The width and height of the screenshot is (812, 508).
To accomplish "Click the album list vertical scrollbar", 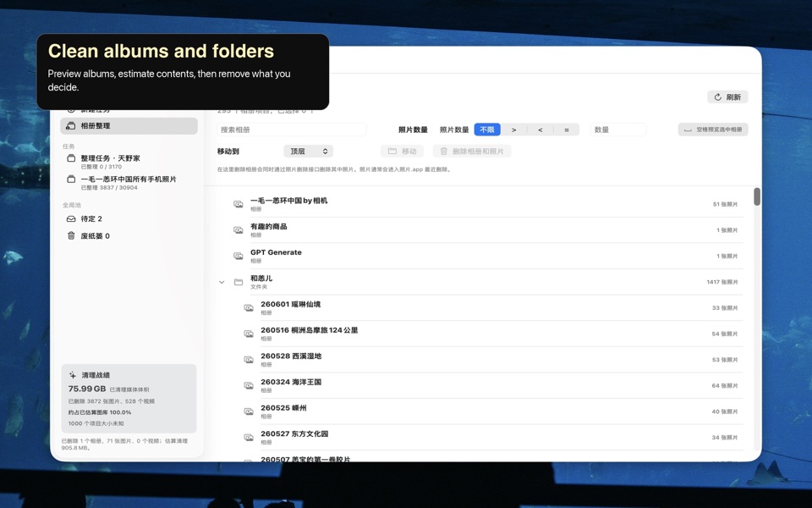I will [x=756, y=197].
